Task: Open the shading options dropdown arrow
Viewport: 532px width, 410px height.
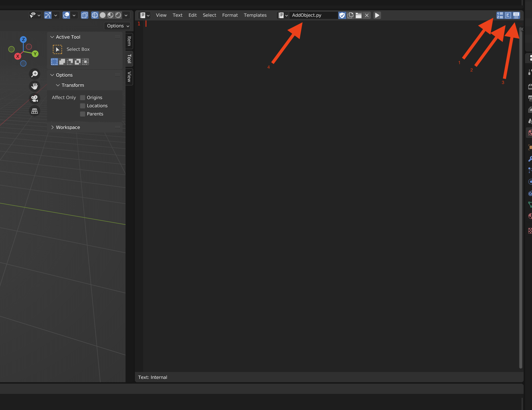Action: pyautogui.click(x=126, y=15)
